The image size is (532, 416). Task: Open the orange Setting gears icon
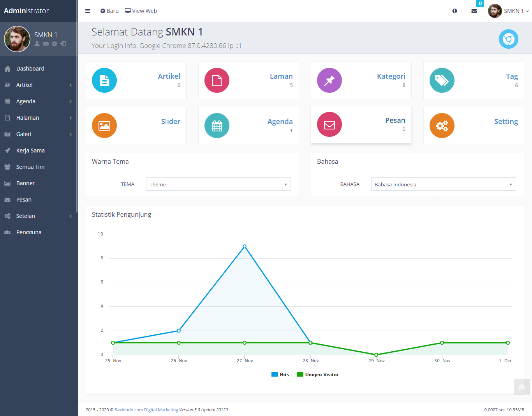pos(442,126)
